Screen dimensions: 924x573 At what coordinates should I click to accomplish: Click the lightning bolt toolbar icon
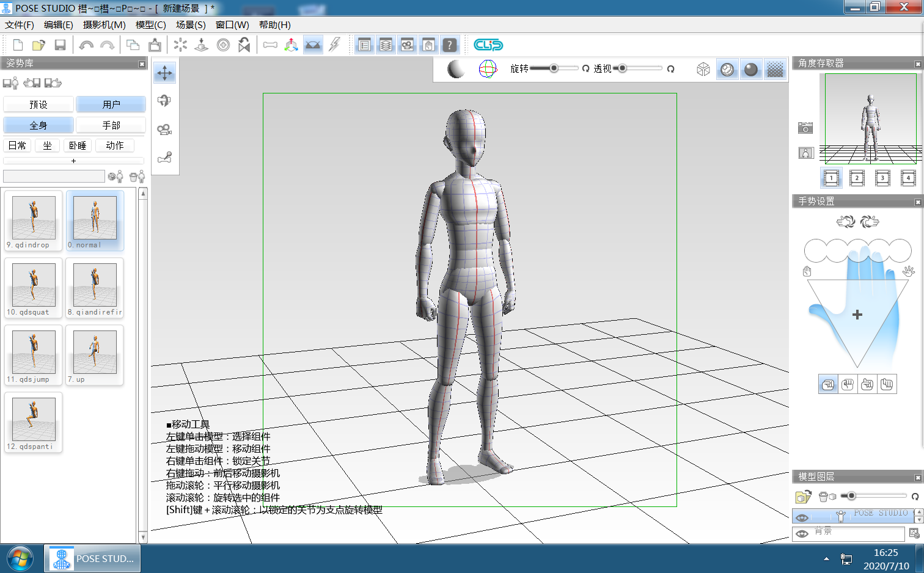[x=334, y=45]
